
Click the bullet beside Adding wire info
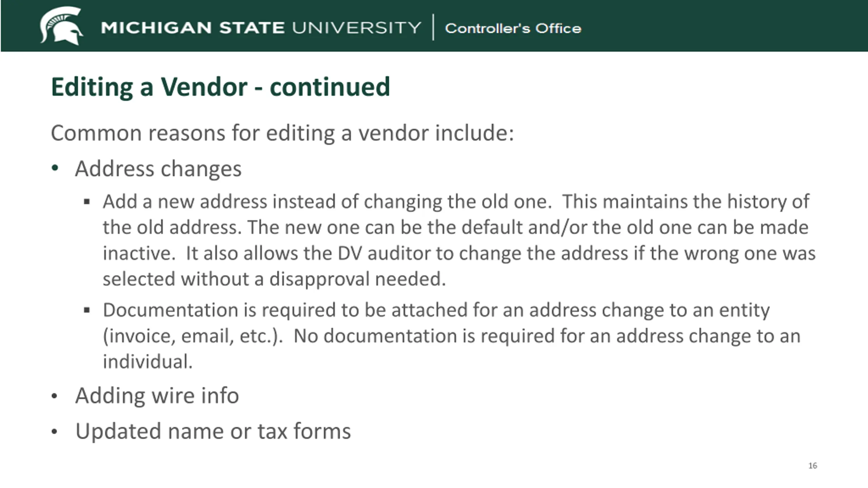pyautogui.click(x=55, y=396)
